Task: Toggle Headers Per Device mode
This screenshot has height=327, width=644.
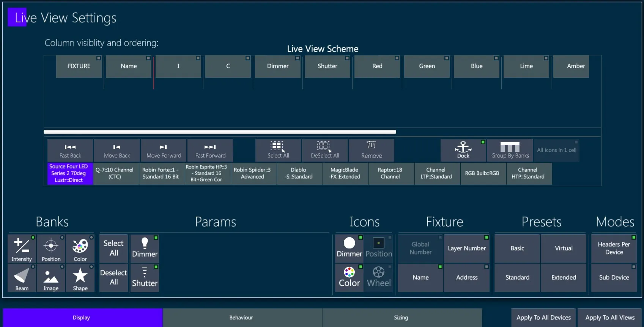Action: 614,248
